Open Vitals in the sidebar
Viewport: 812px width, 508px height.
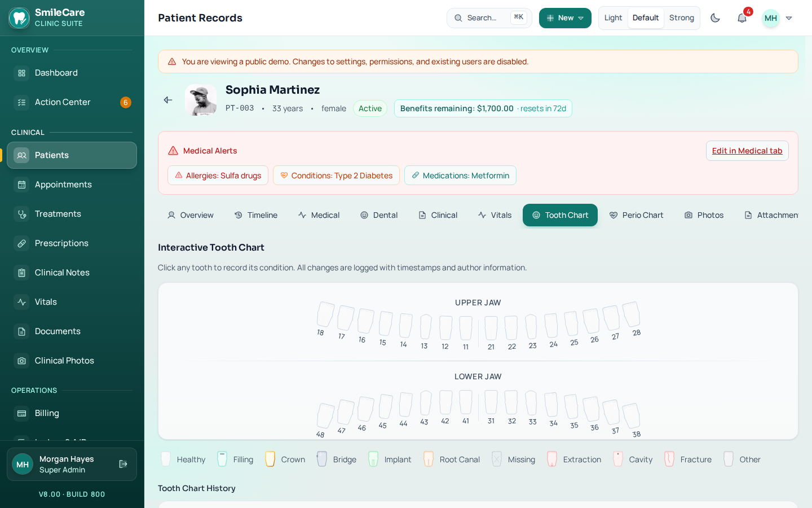72,302
